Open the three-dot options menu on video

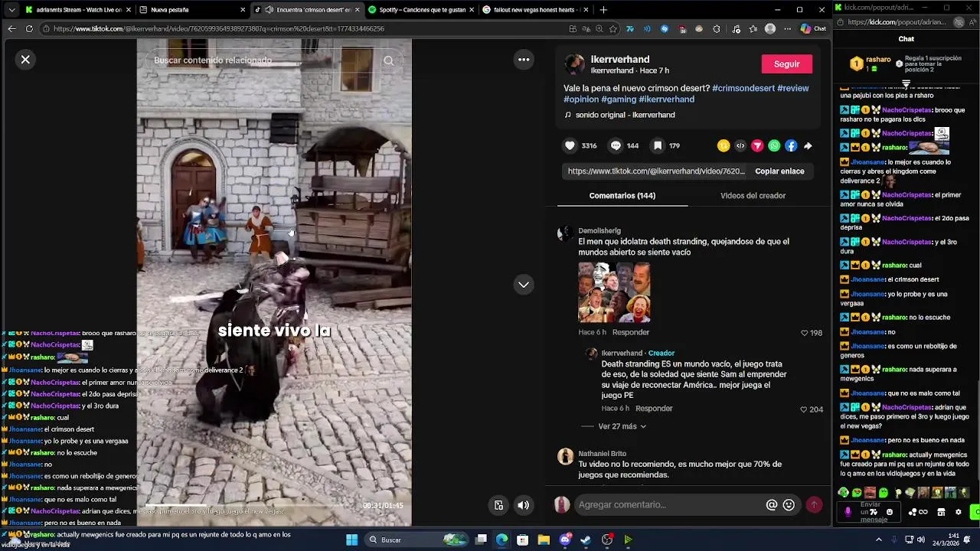click(524, 59)
